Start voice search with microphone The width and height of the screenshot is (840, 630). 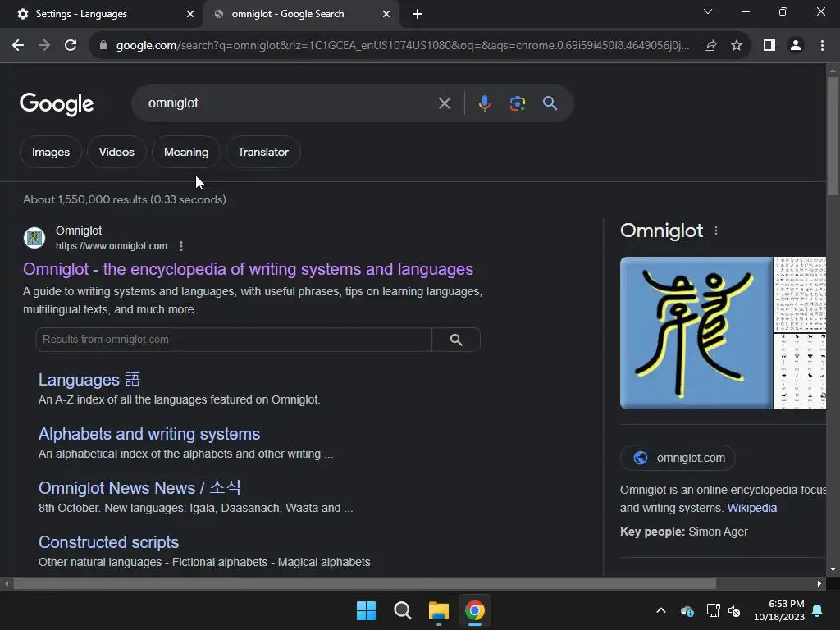(484, 103)
